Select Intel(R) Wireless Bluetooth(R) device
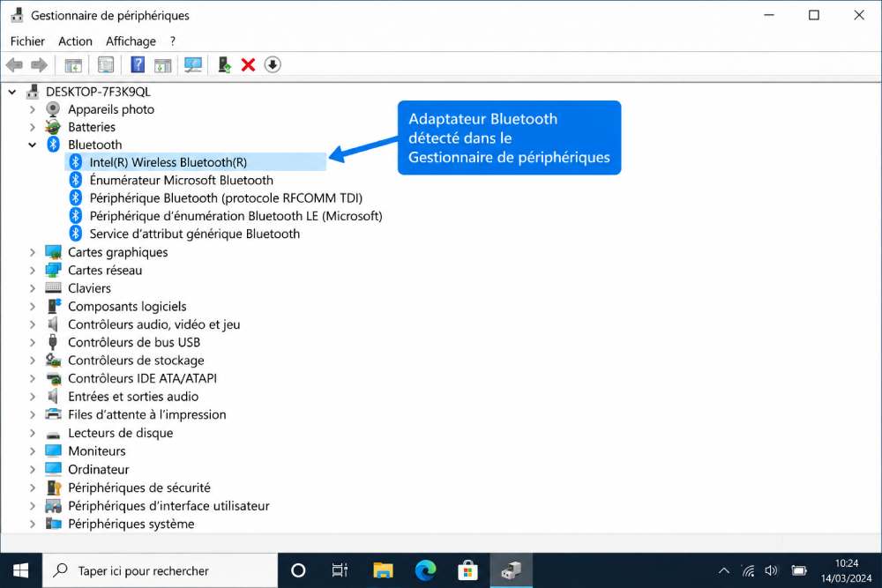Viewport: 882px width, 588px height. pyautogui.click(x=196, y=162)
